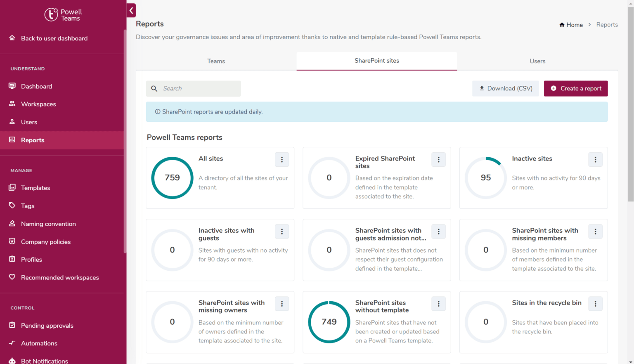
Task: Click into the Search reports field
Action: (x=198, y=88)
